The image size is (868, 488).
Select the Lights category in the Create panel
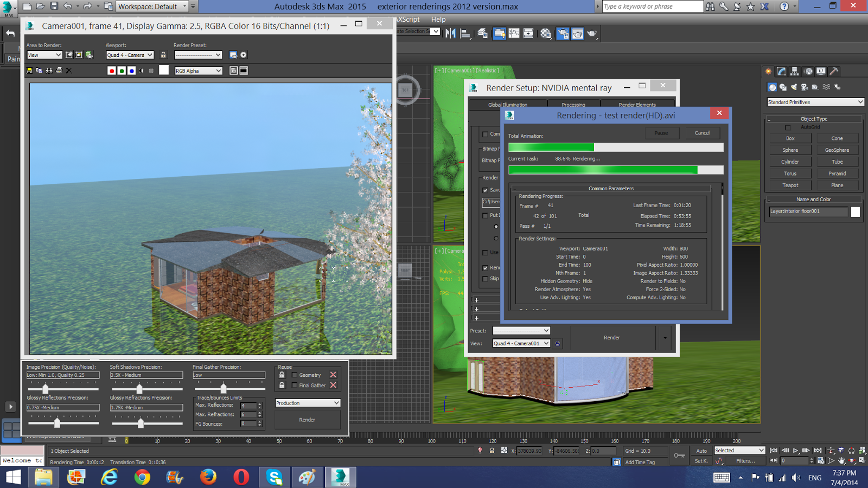[x=794, y=87]
